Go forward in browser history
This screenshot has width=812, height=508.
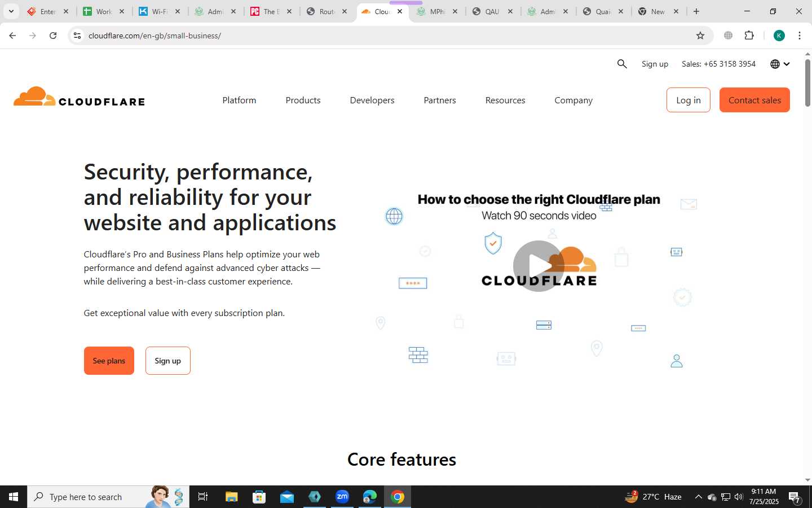pyautogui.click(x=33, y=36)
